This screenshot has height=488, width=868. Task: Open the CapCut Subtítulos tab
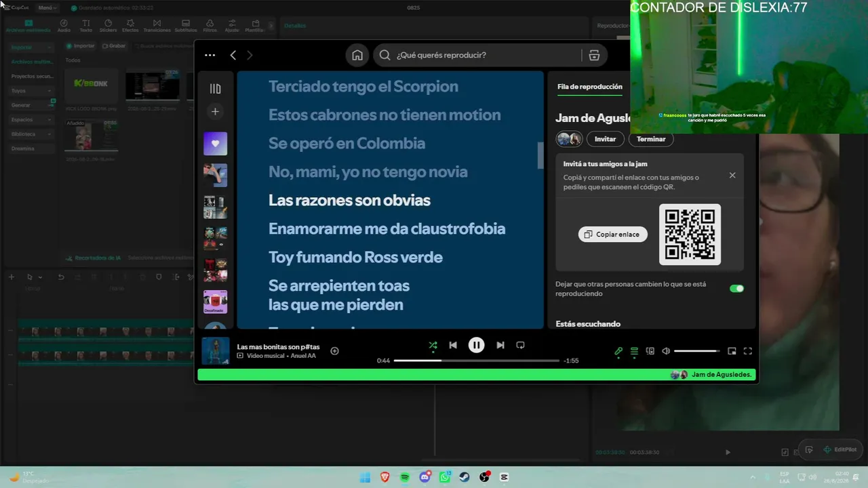pyautogui.click(x=186, y=26)
